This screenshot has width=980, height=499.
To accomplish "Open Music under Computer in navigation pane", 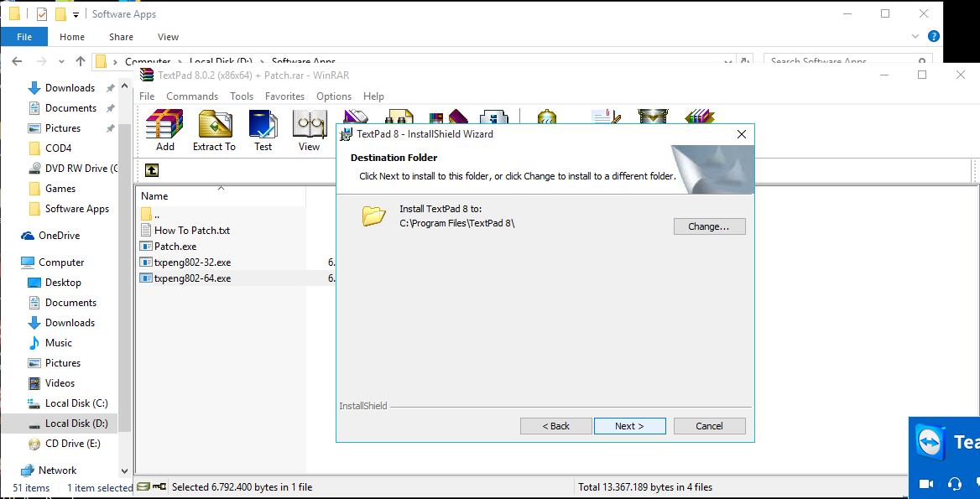I will pos(51,343).
